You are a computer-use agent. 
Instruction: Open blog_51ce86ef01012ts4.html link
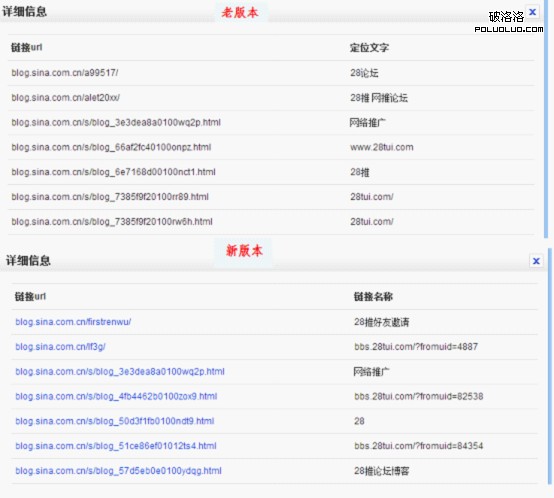coord(116,446)
